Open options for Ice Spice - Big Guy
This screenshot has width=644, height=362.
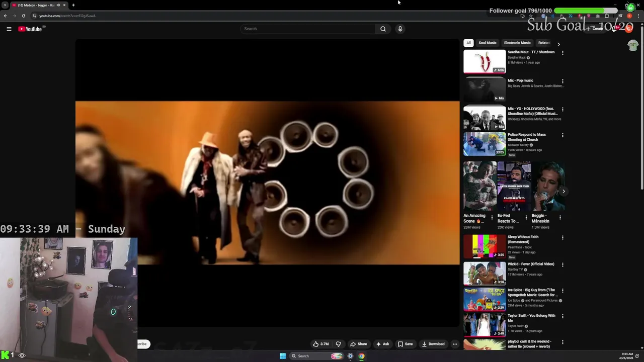coord(562,291)
